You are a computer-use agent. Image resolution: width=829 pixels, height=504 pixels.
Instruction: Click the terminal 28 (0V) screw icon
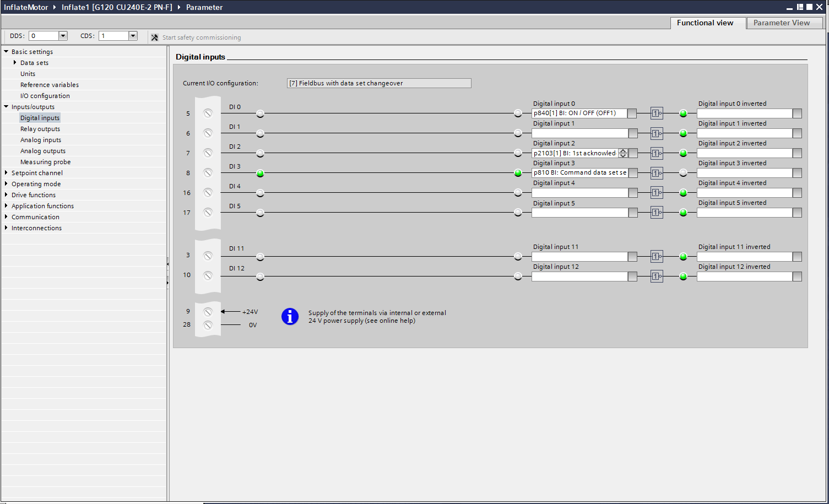(x=208, y=326)
